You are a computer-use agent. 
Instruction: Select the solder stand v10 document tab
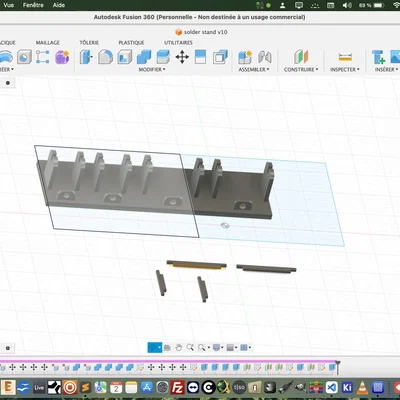pos(201,32)
